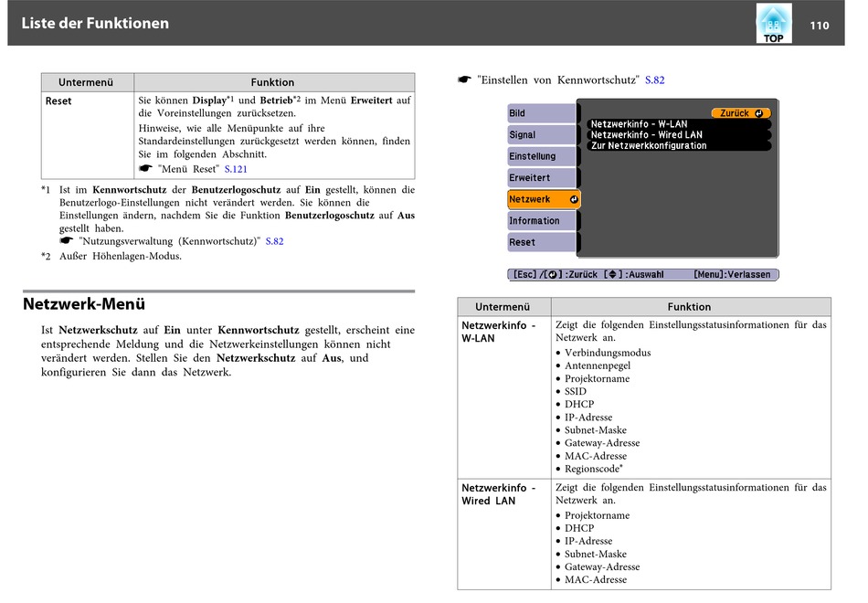This screenshot has width=868, height=603.
Task: Follow the S.82 link after "Einstellen von Kennwortschutz"
Action: click(655, 79)
